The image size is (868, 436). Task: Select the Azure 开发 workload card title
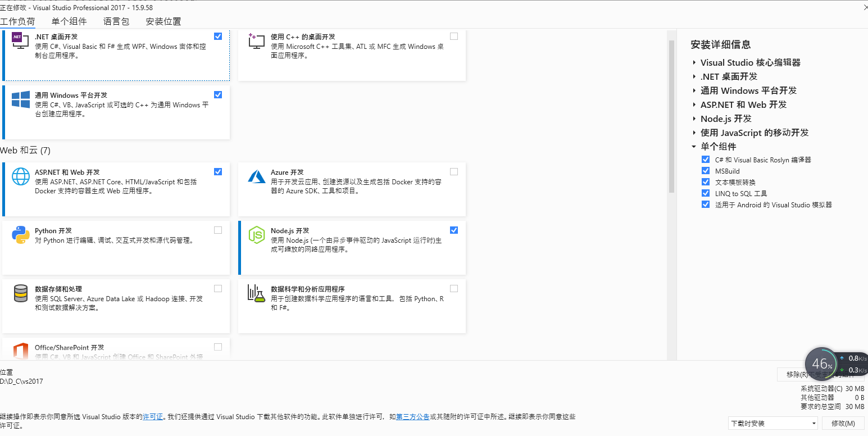[287, 172]
